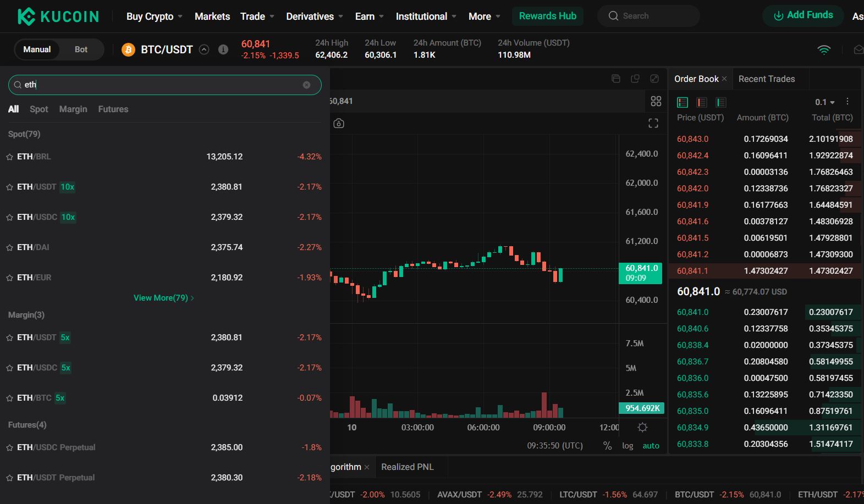Open chart settings gear icon
Screen dimensions: 864x504
642,427
